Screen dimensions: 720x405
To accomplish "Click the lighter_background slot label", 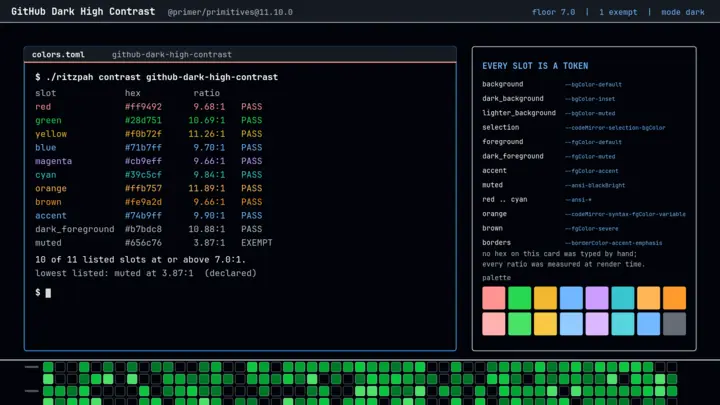I will 519,113.
